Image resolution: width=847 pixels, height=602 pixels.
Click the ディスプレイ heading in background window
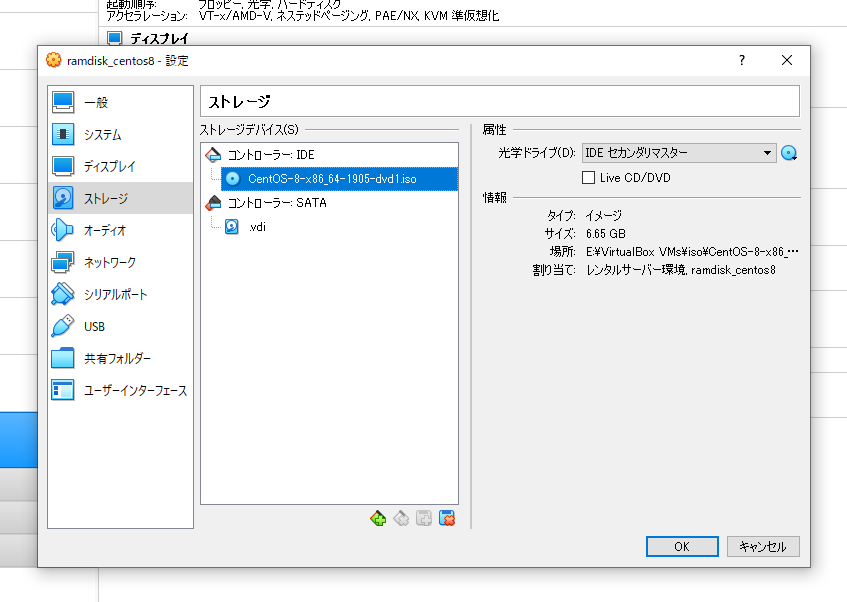click(x=159, y=39)
